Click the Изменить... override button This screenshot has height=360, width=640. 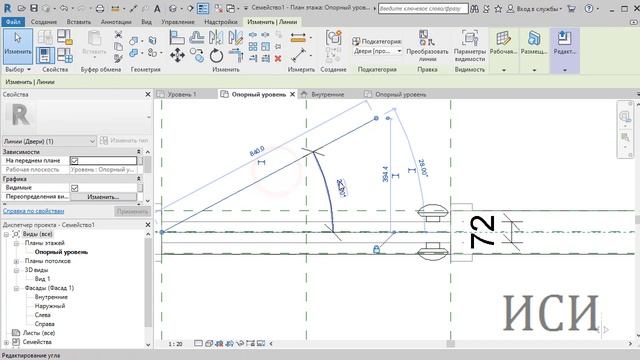(103, 197)
